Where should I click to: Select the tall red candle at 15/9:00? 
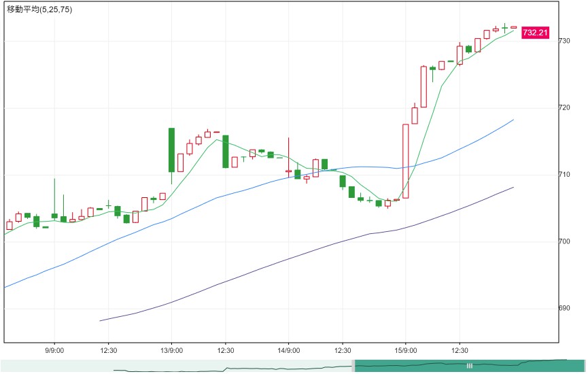[405, 161]
